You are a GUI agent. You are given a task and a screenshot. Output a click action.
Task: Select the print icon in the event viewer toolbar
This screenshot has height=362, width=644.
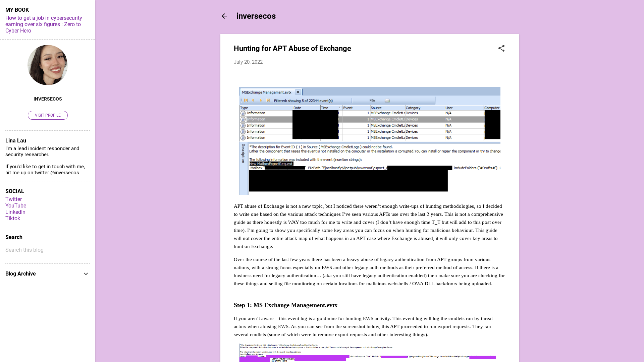[x=387, y=100]
